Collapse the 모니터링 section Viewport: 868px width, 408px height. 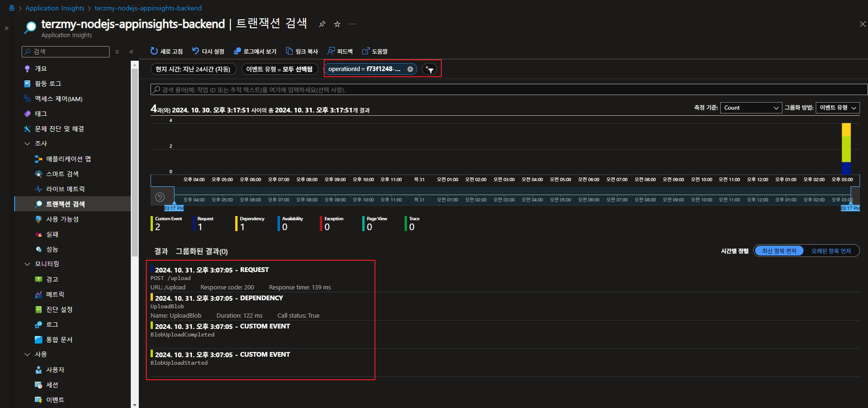pos(27,264)
